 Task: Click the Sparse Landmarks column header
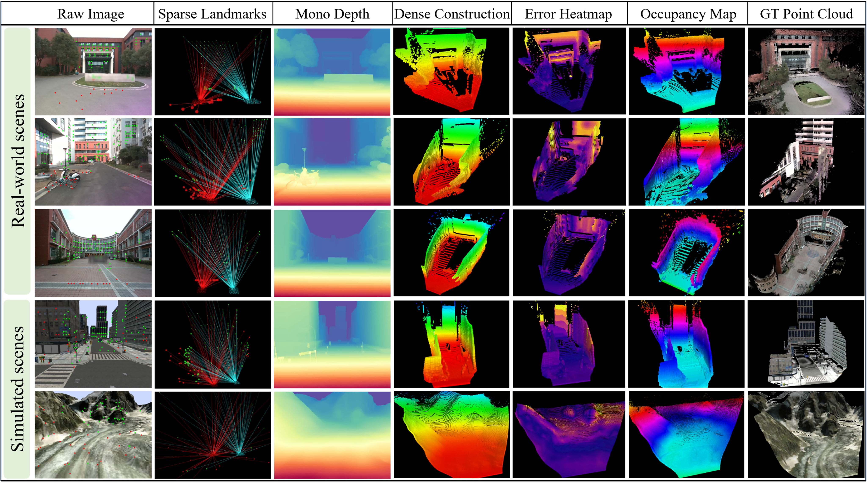(x=212, y=14)
